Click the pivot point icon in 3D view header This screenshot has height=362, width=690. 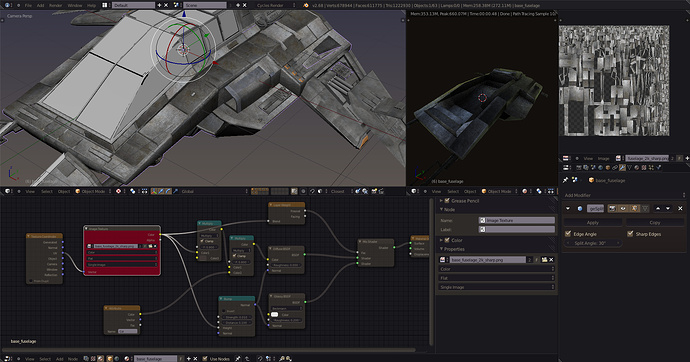click(132, 191)
